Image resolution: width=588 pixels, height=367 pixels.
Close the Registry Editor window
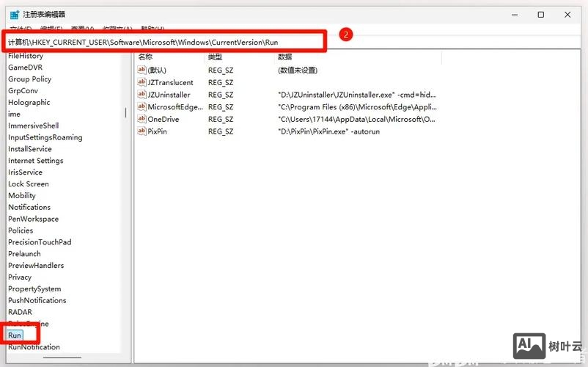click(x=567, y=15)
